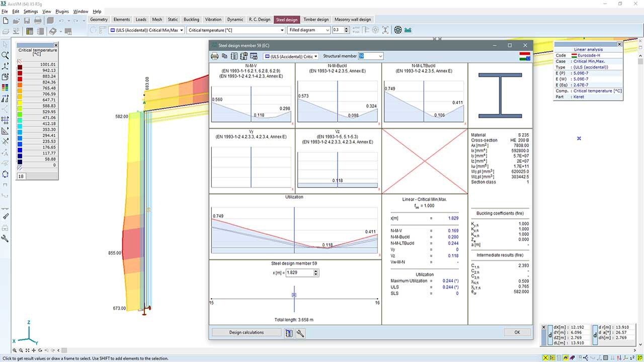Click the new document icon in main toolbar

point(6,21)
